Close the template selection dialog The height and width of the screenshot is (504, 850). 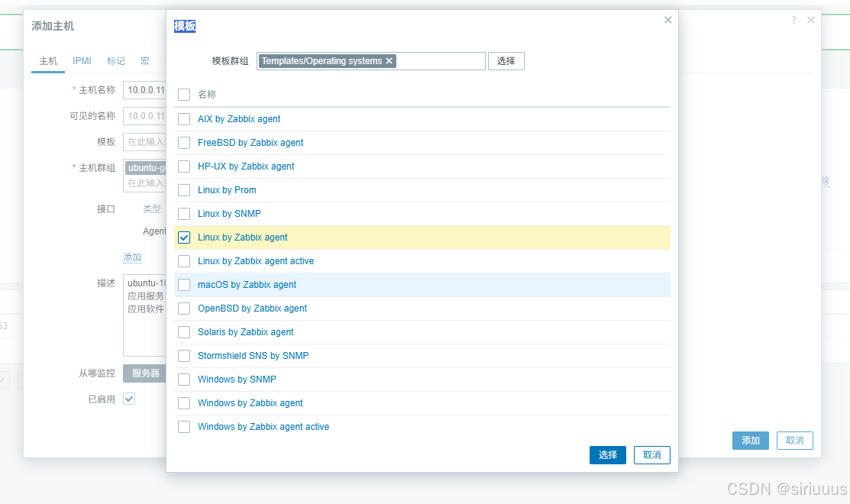click(x=667, y=20)
